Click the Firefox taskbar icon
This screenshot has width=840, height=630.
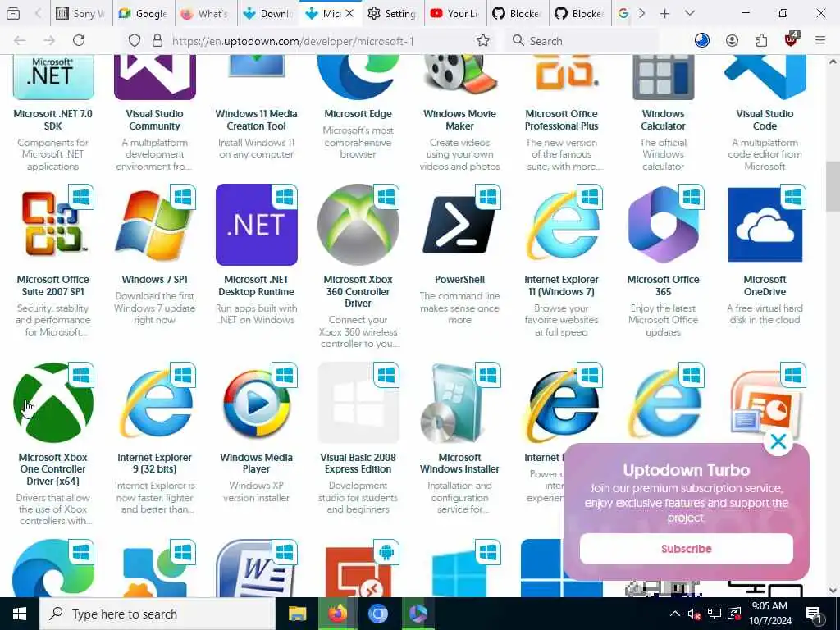click(x=337, y=614)
